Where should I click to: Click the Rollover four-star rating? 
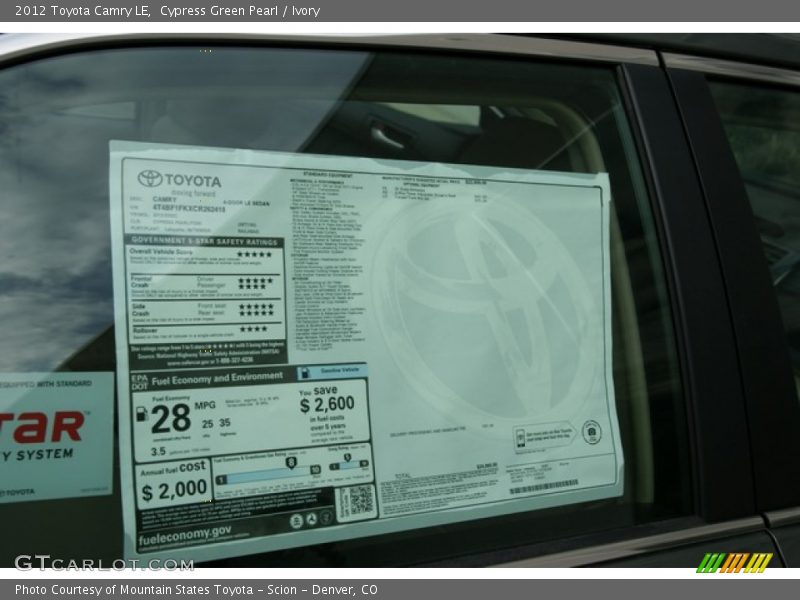(x=253, y=329)
